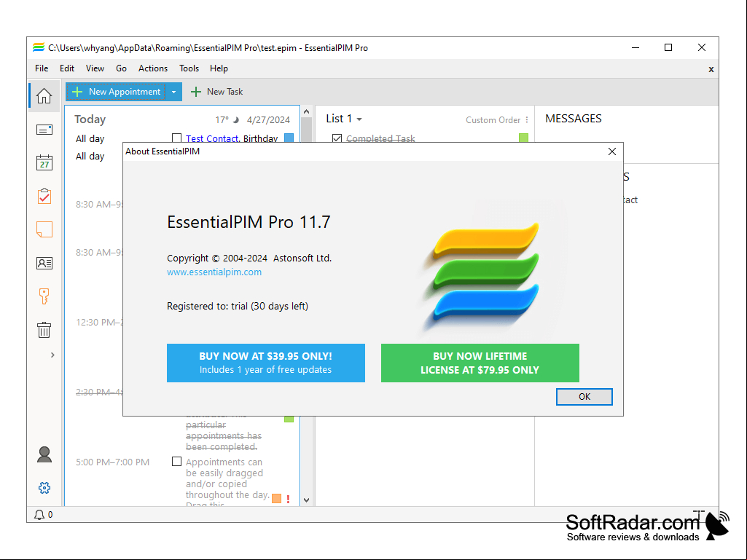Open the Custom Order sort selector
The height and width of the screenshot is (560, 747).
point(493,120)
